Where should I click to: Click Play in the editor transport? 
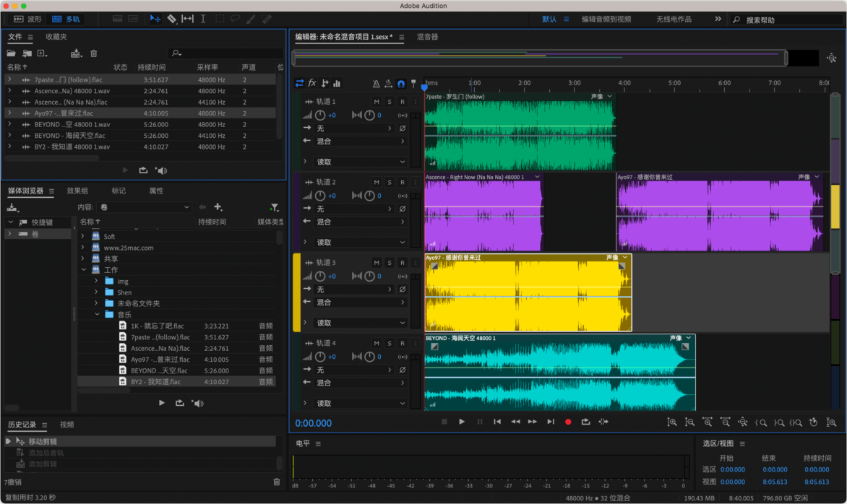click(x=462, y=422)
